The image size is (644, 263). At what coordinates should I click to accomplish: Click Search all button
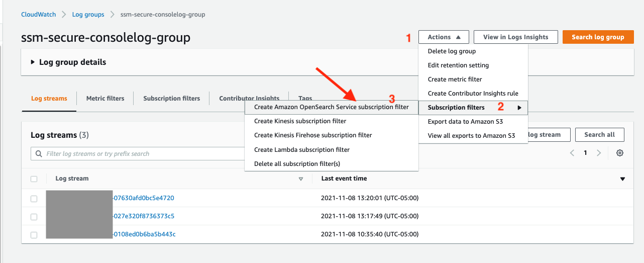599,135
